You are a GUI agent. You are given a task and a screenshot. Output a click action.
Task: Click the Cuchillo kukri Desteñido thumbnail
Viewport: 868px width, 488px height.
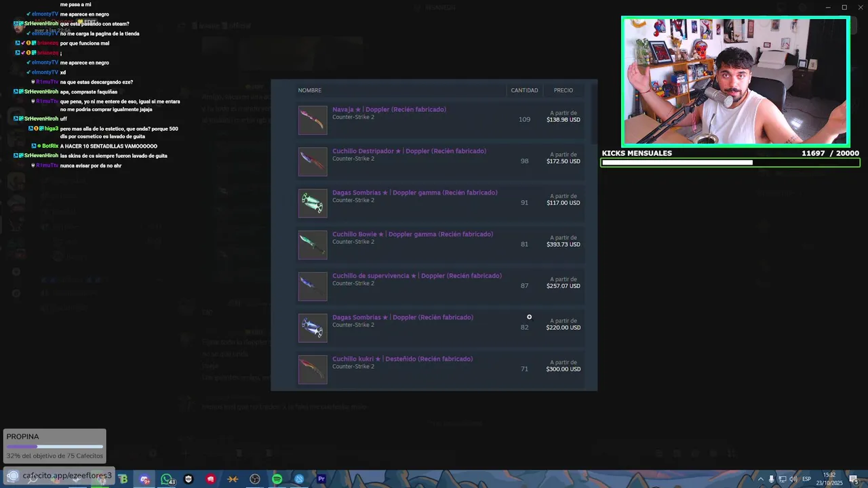(x=313, y=369)
